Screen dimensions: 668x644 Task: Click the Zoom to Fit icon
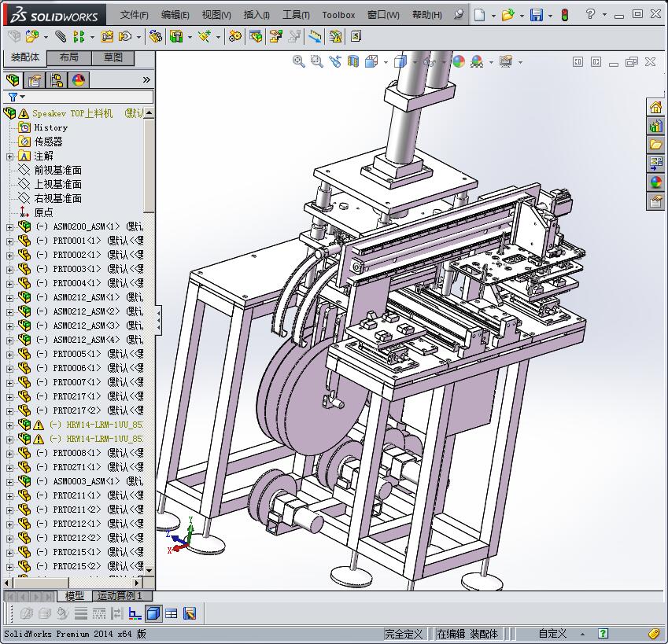pyautogui.click(x=299, y=61)
